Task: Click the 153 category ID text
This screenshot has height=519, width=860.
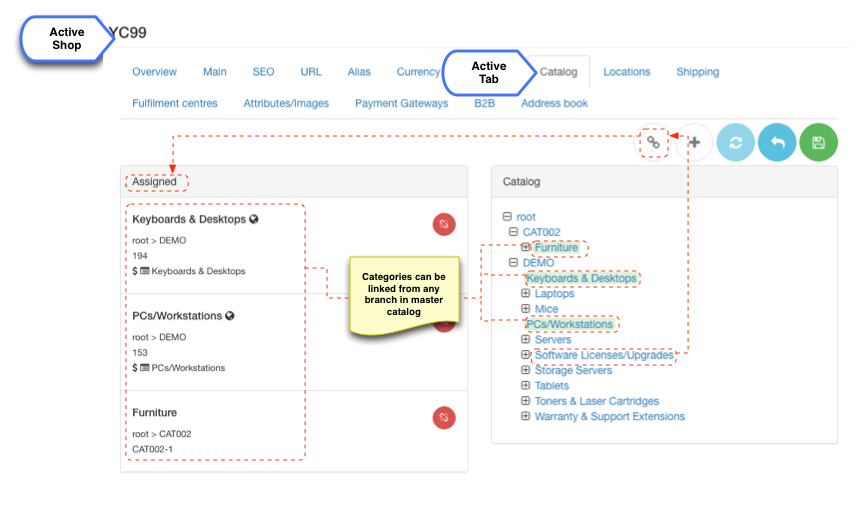Action: click(140, 352)
